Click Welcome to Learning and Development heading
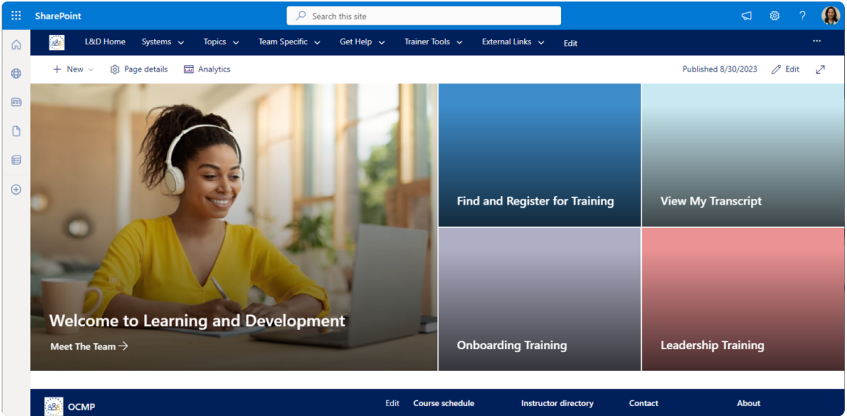The height and width of the screenshot is (416, 847). [x=197, y=320]
